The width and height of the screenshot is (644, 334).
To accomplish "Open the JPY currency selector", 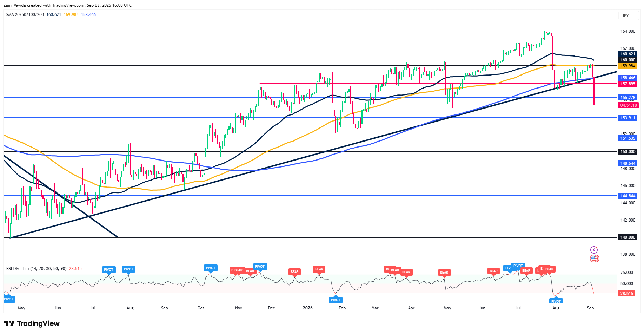I will pyautogui.click(x=628, y=15).
